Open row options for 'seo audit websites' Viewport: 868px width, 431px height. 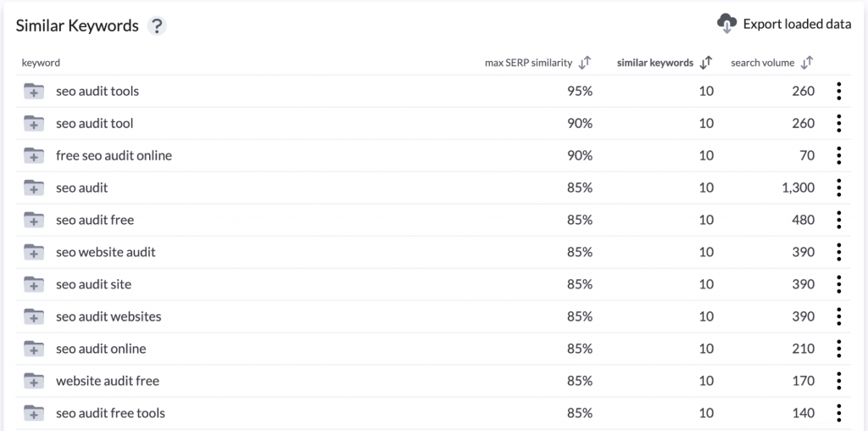838,316
